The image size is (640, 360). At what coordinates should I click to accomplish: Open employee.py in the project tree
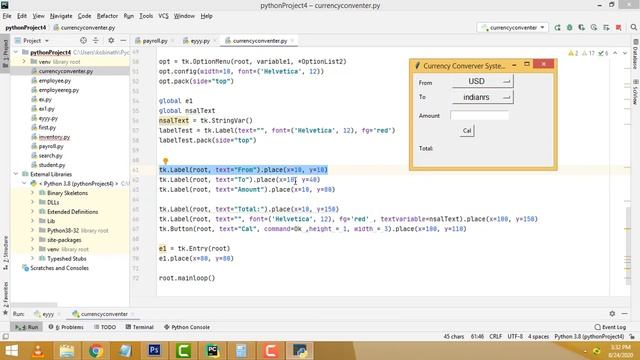[55, 80]
